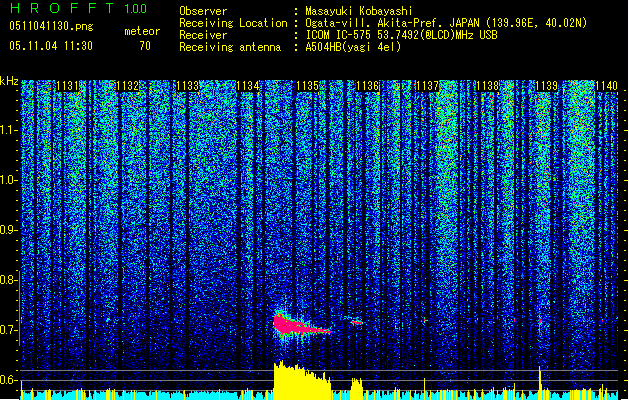Click the 1.0 kHz frequency axis label

pos(9,180)
